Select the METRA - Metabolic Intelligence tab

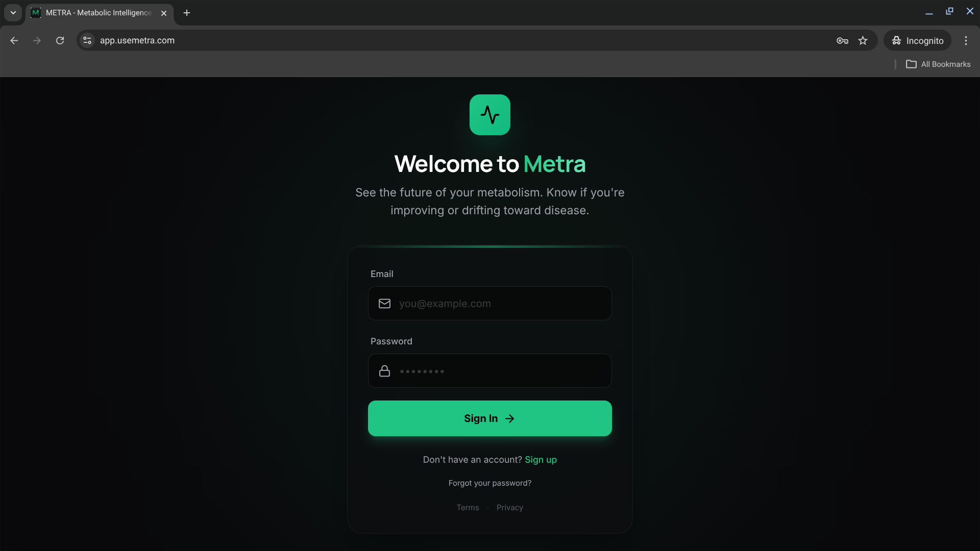(x=100, y=13)
